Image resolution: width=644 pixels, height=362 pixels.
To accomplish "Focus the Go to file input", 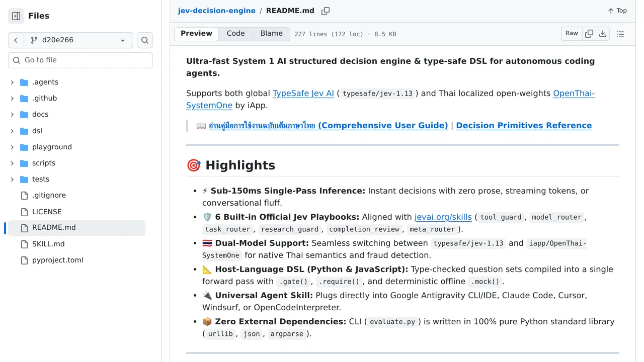I will [x=80, y=60].
